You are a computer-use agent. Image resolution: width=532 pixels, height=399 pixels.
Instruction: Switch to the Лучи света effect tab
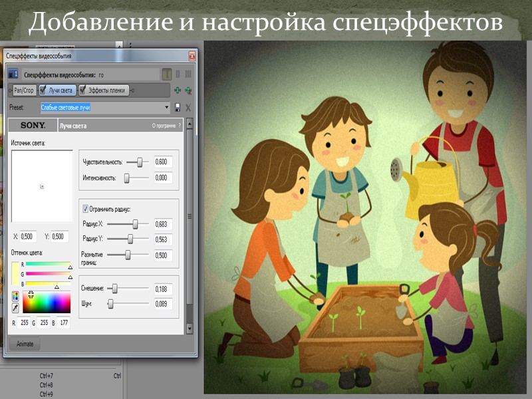tap(57, 90)
